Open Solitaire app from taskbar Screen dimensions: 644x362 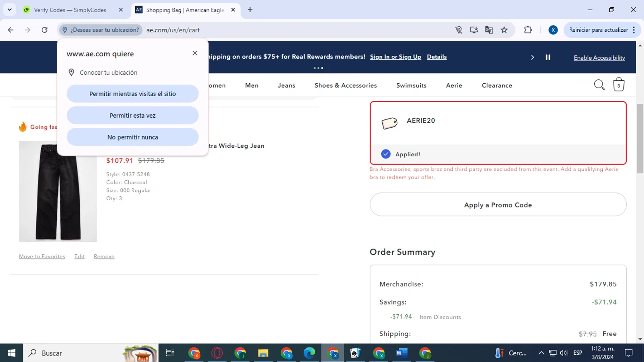pyautogui.click(x=355, y=353)
